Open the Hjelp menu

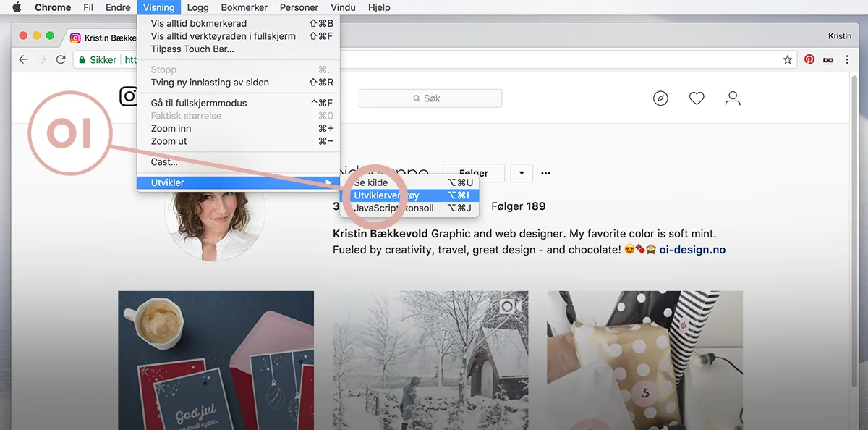pos(379,7)
